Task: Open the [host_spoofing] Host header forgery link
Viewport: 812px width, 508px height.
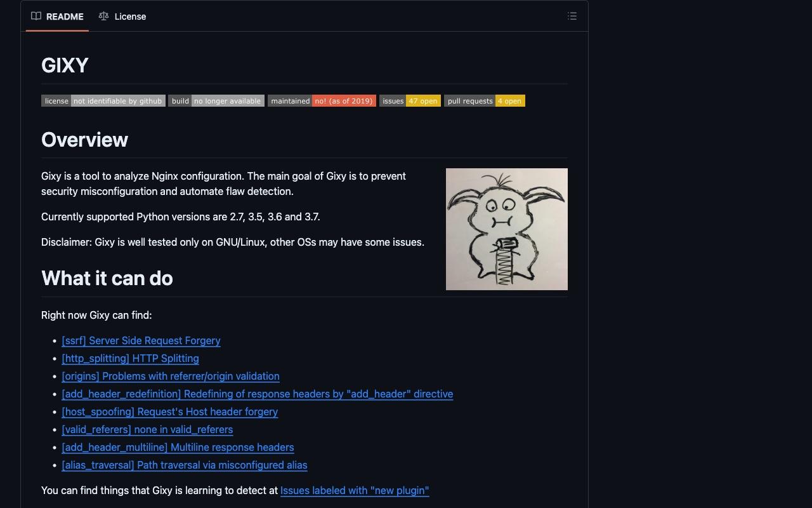Action: [x=170, y=411]
